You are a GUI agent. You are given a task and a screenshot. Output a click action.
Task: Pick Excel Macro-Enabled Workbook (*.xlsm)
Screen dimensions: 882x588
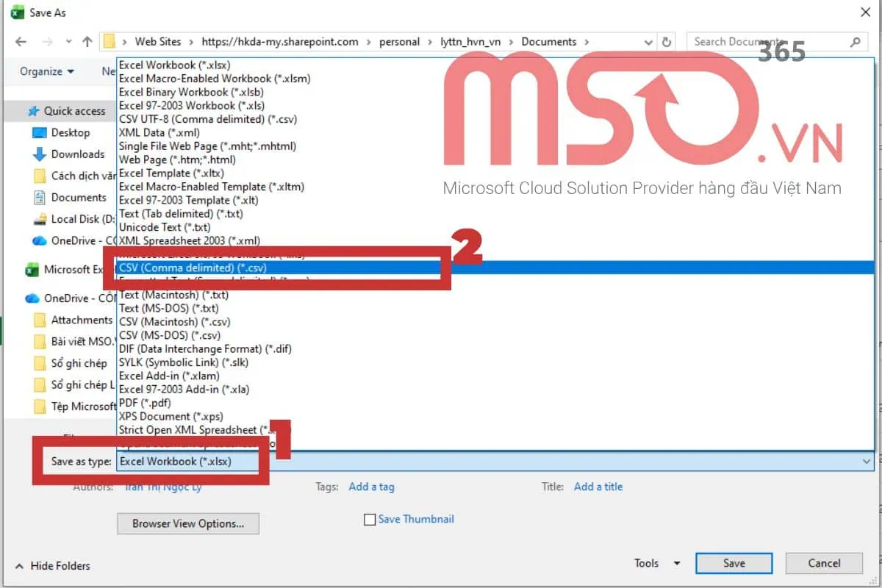click(x=215, y=79)
